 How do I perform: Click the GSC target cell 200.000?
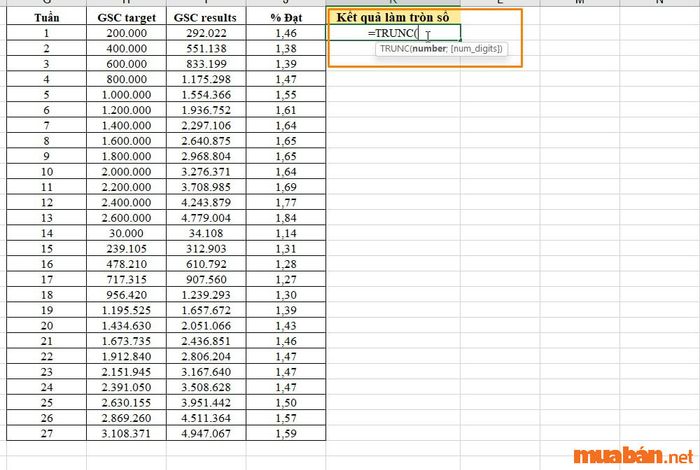click(x=126, y=33)
